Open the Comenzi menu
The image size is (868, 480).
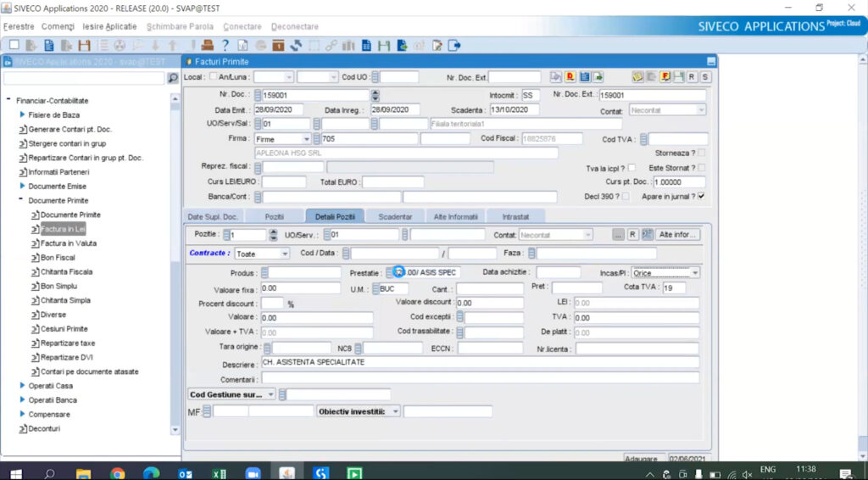[x=58, y=26]
